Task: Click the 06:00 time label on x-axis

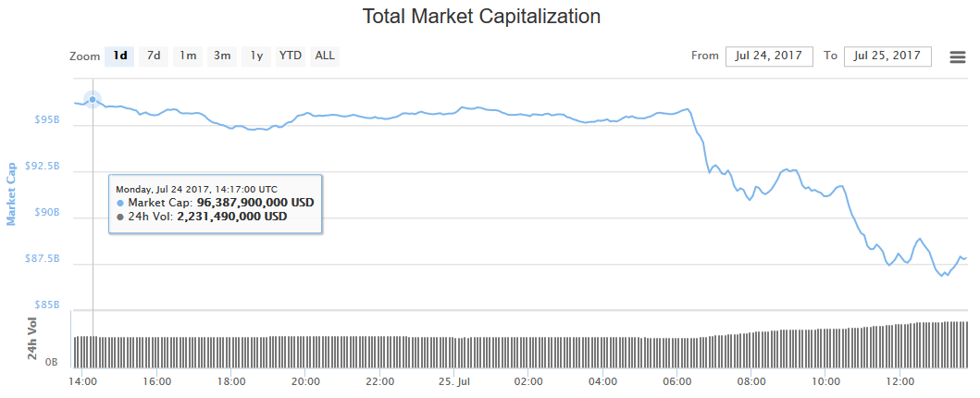Action: pyautogui.click(x=678, y=380)
